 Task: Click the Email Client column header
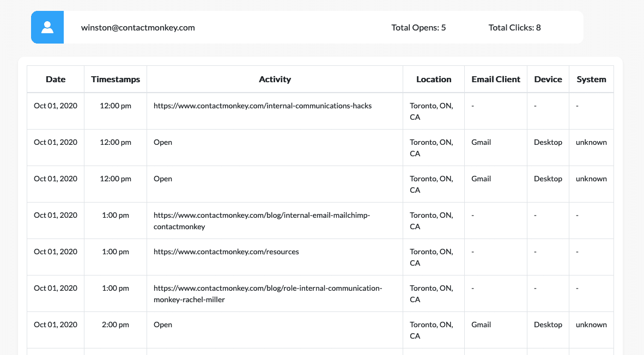(496, 79)
